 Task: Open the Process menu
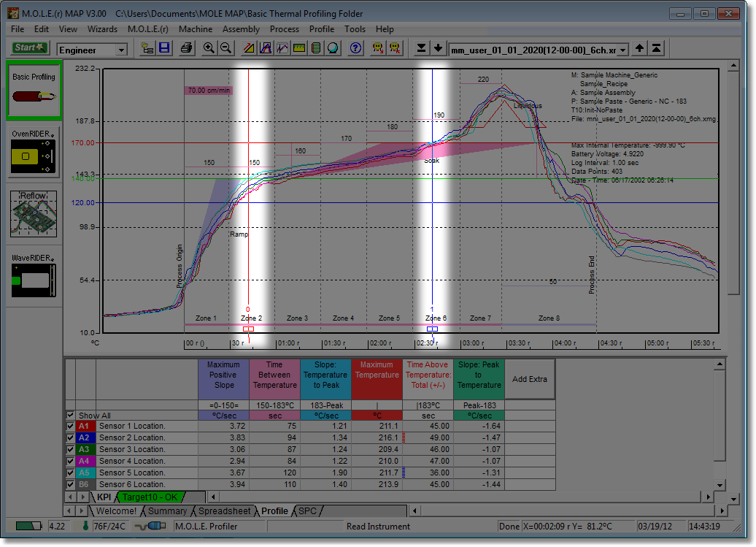click(285, 29)
